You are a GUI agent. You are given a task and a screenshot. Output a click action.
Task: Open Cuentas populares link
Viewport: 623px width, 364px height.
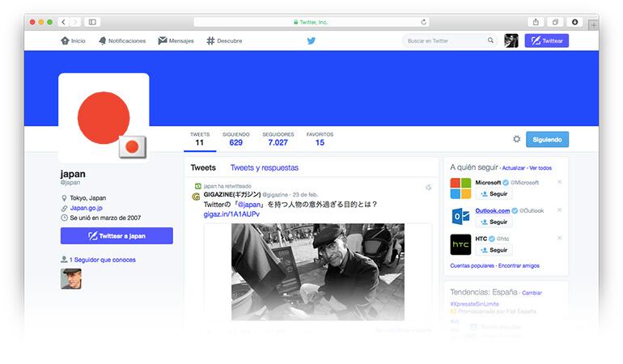(x=472, y=266)
